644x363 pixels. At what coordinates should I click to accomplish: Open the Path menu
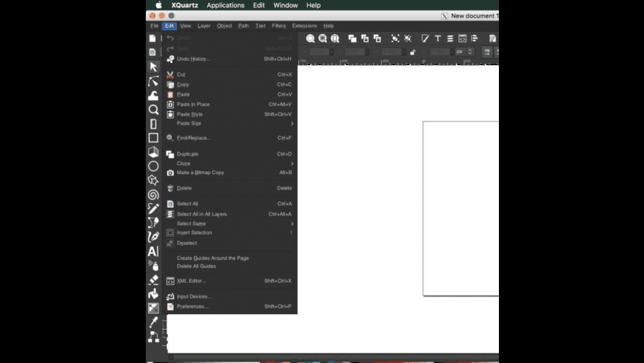244,26
